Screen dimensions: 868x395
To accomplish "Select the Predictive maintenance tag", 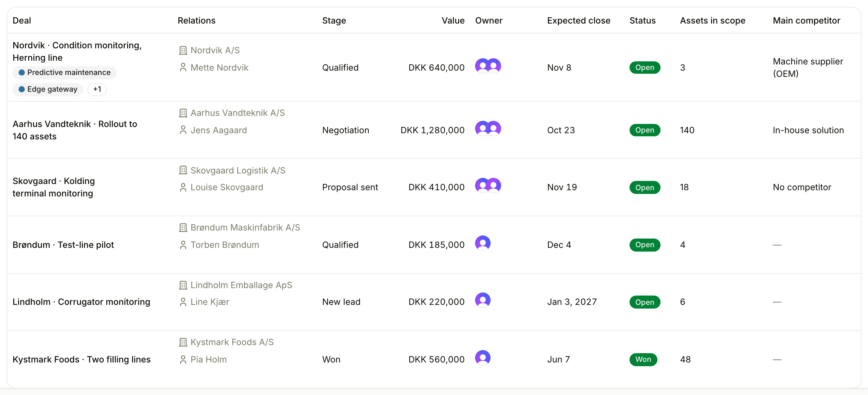I will pos(65,73).
